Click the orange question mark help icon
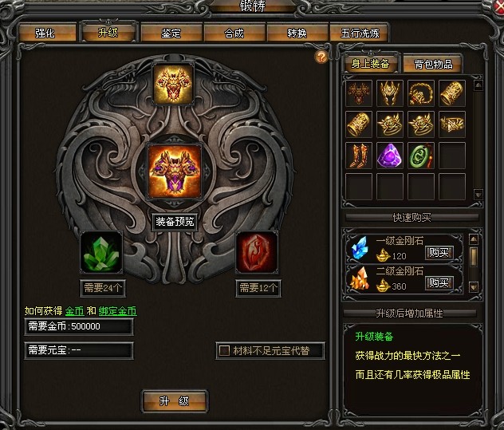The width and height of the screenshot is (504, 430). click(x=321, y=57)
